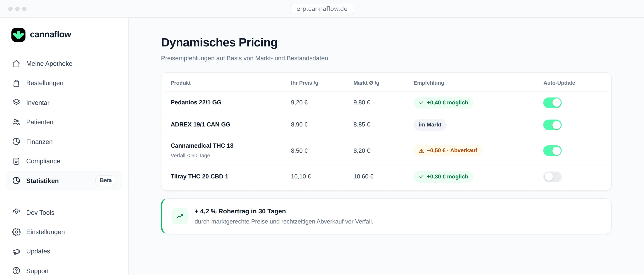Open Dev Tools
The height and width of the screenshot is (275, 644).
pos(64,212)
